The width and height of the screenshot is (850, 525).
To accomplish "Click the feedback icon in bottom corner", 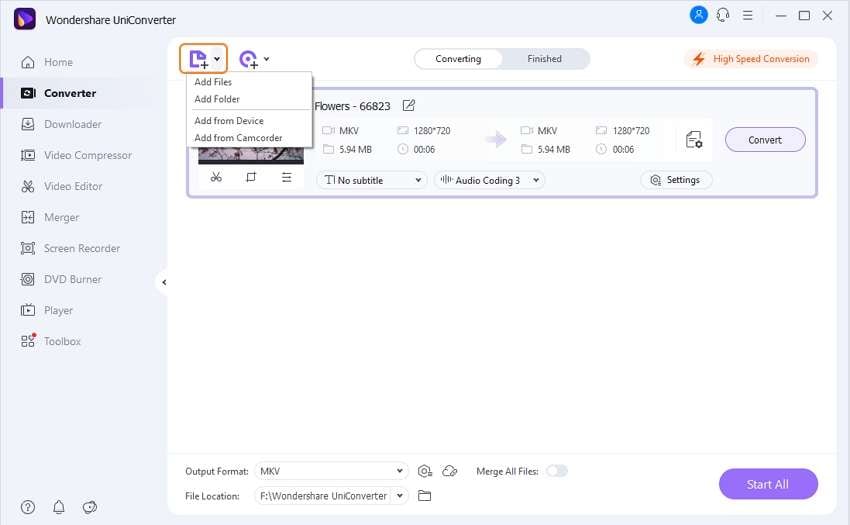I will [89, 507].
